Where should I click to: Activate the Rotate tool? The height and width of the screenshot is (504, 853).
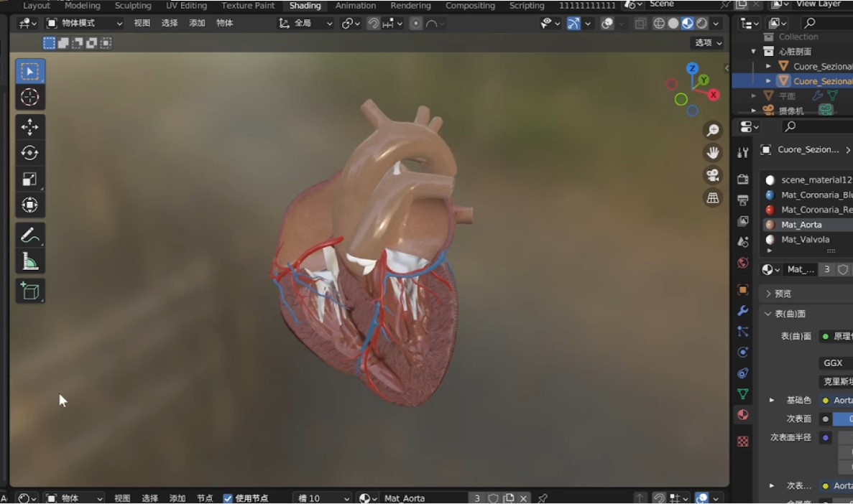tap(30, 153)
